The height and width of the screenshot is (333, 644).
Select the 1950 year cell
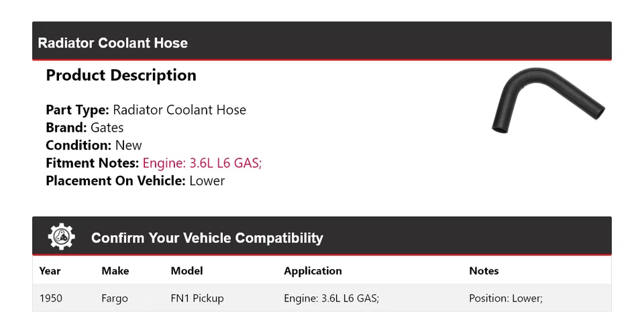pos(50,297)
